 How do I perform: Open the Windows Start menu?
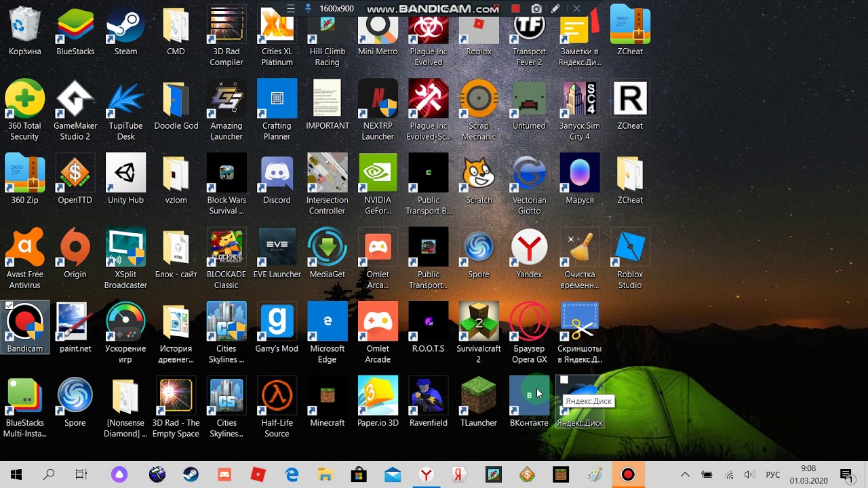(16, 474)
